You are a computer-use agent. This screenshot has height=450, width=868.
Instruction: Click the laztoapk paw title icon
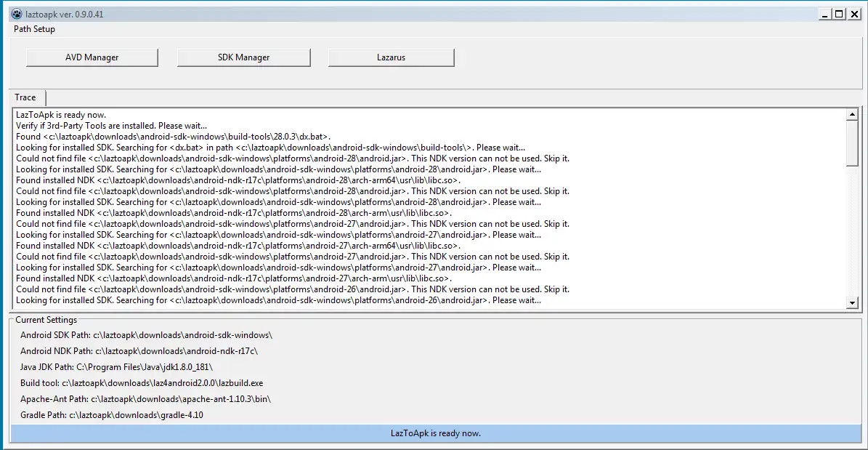tap(17, 15)
